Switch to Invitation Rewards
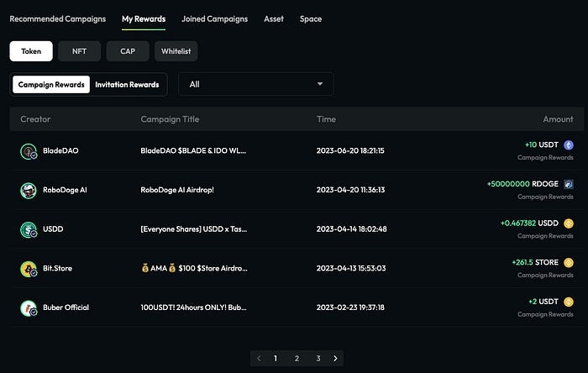Image resolution: width=588 pixels, height=373 pixels. pyautogui.click(x=129, y=85)
